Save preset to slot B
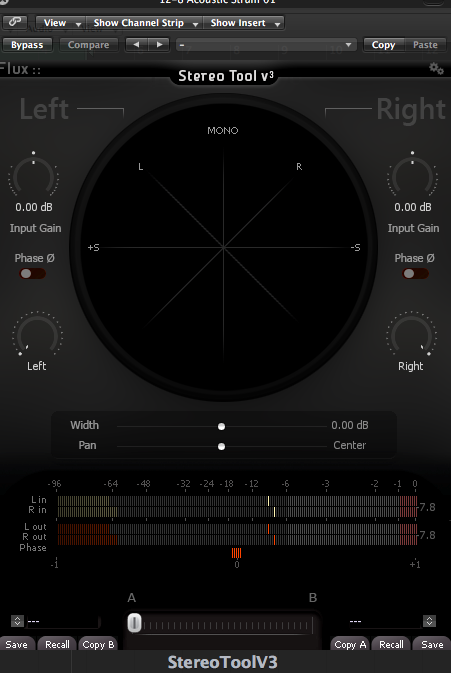This screenshot has height=673, width=451. (432, 644)
